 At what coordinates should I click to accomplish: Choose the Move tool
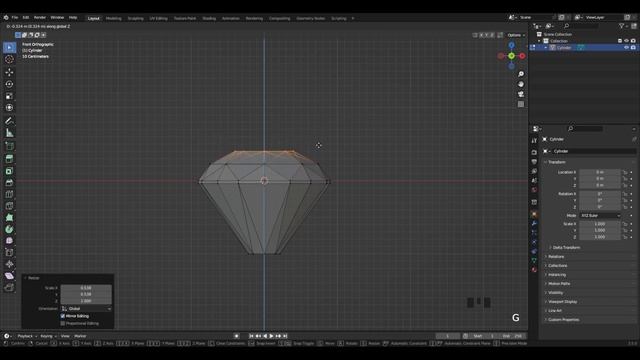tap(9, 72)
